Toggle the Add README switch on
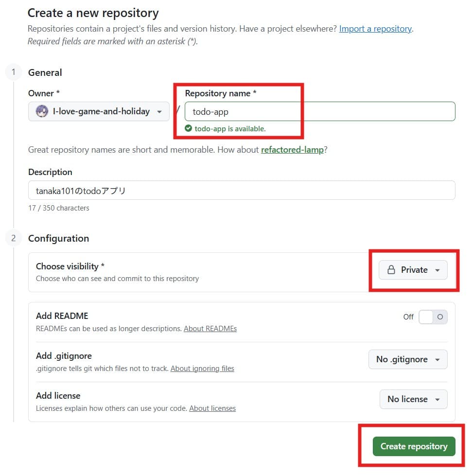This screenshot has width=472, height=476. (x=433, y=317)
